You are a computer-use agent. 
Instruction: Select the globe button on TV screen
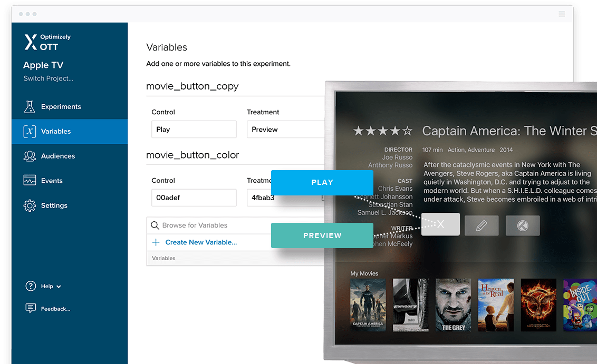(523, 225)
